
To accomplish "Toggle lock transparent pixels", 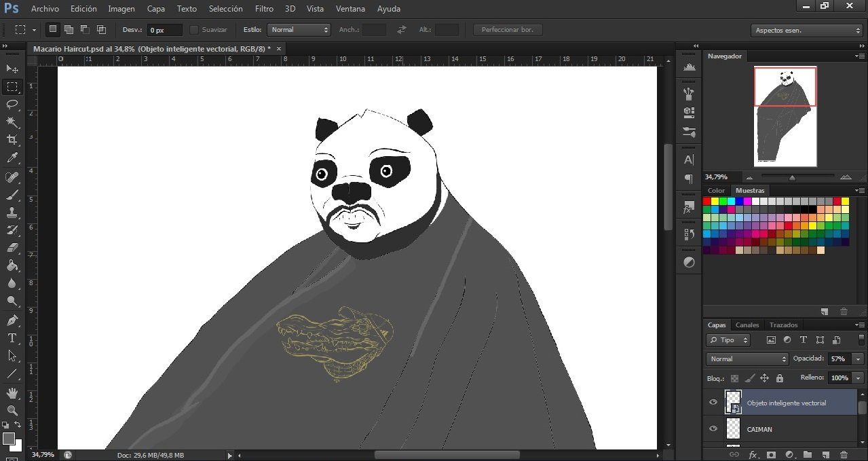I will pyautogui.click(x=734, y=378).
